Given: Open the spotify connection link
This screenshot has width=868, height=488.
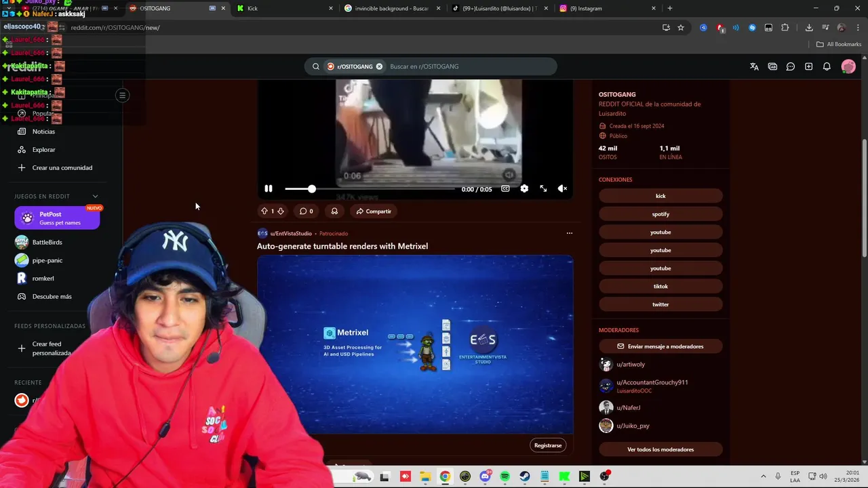Looking at the screenshot, I should 660,214.
